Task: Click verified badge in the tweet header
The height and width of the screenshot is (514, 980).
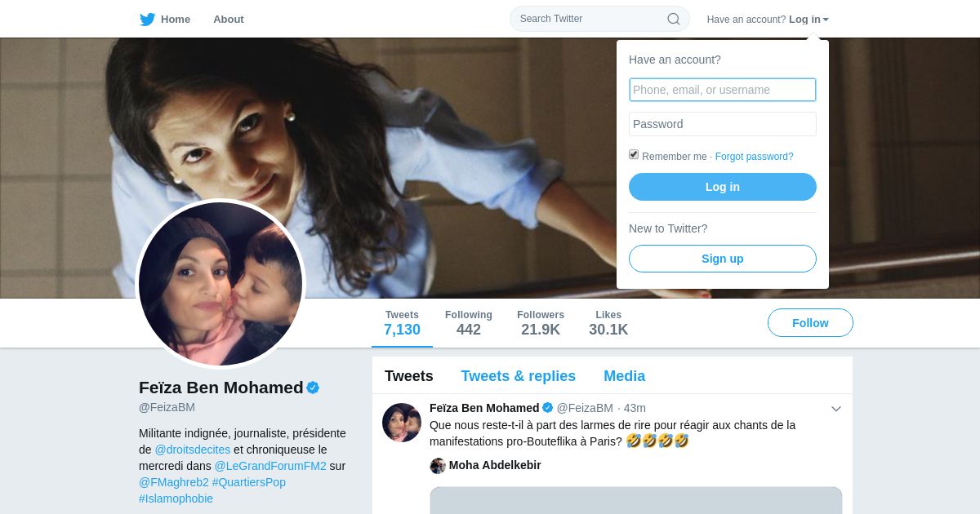Action: point(548,408)
